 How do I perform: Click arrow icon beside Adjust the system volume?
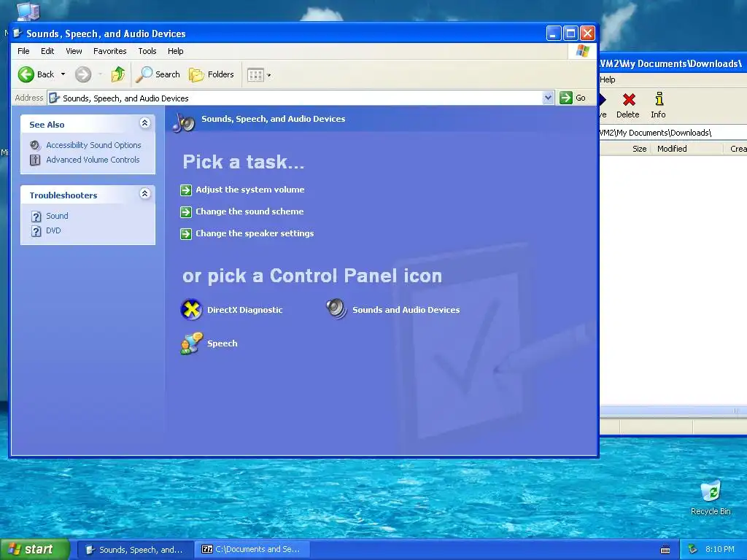(186, 190)
